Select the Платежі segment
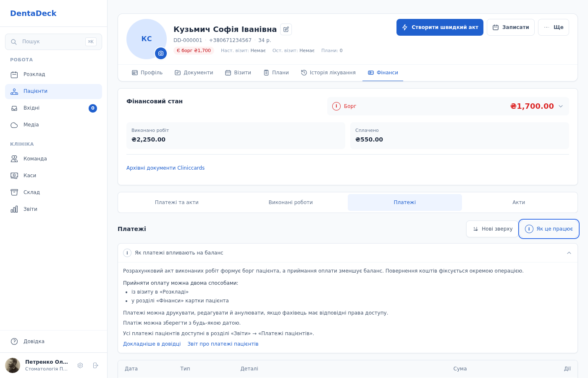Image resolution: width=588 pixels, height=378 pixels. coord(405,202)
